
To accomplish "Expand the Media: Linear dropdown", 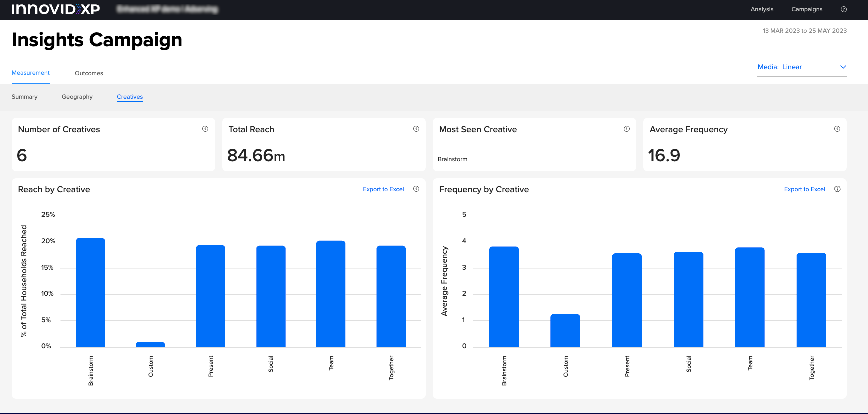I will [x=802, y=67].
